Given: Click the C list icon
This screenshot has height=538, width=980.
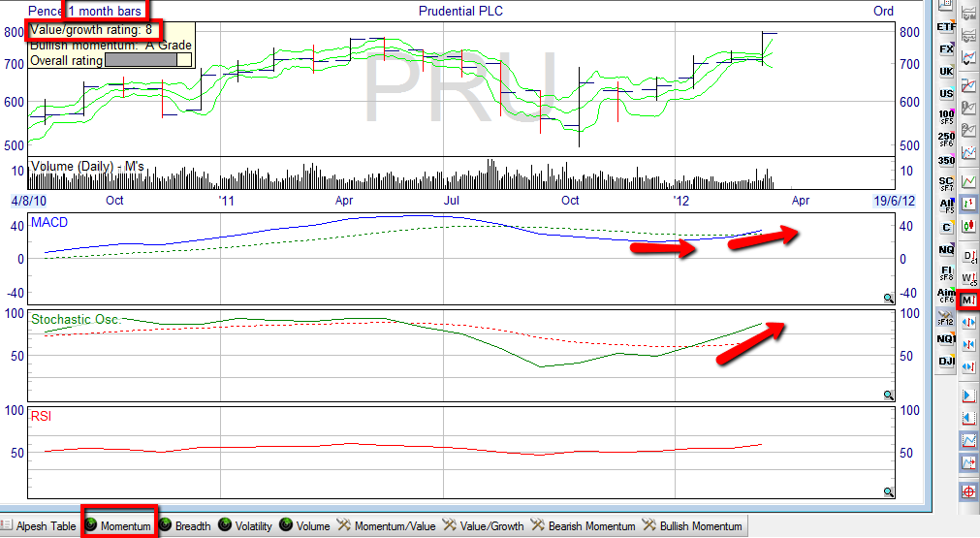Looking at the screenshot, I should point(946,228).
